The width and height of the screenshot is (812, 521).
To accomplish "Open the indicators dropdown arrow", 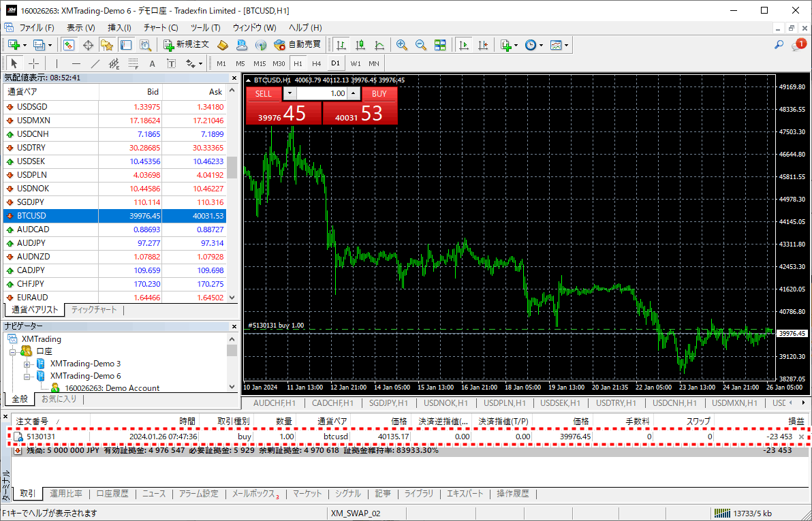I will (x=516, y=45).
